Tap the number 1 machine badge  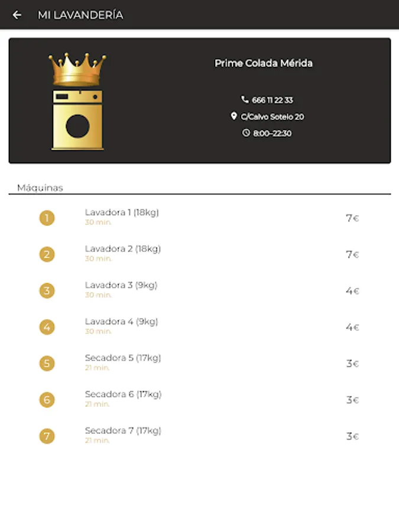[x=47, y=218]
